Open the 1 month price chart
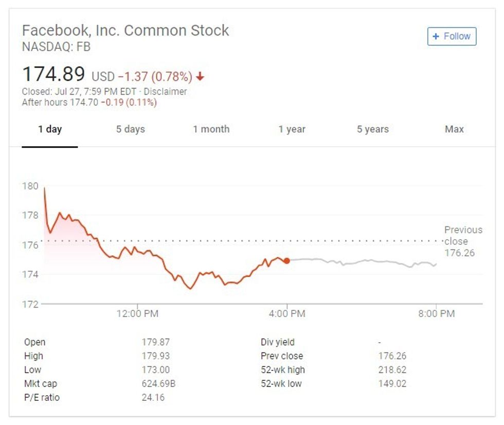504x425 pixels. (212, 129)
